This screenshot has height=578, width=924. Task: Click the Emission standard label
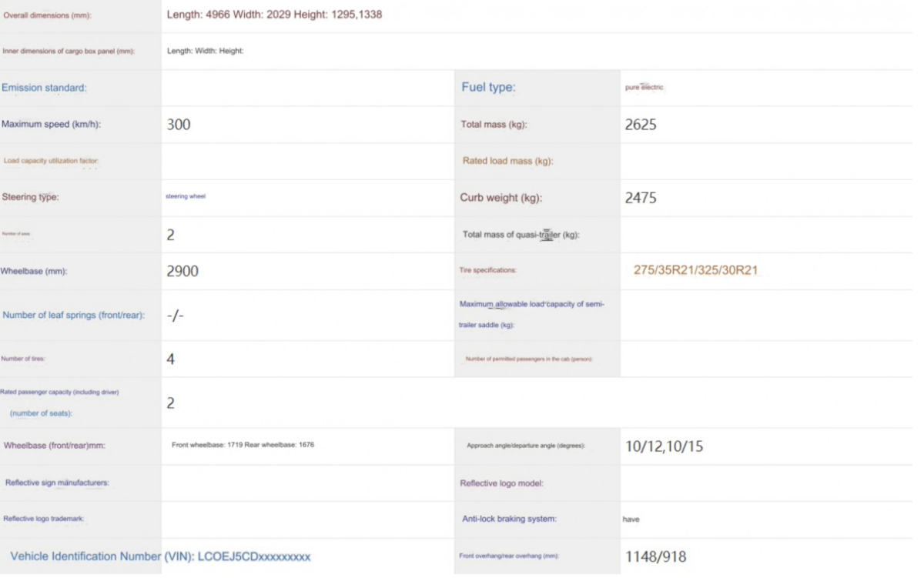click(x=45, y=88)
